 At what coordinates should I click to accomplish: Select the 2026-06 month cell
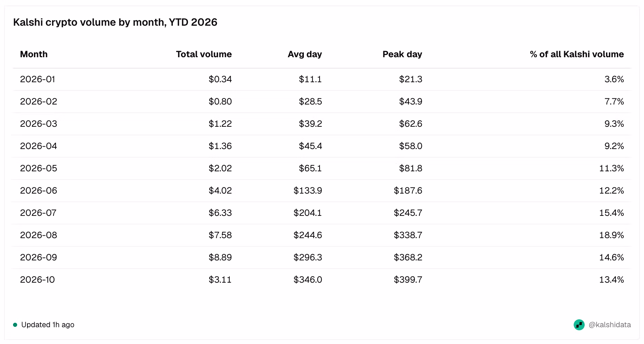coord(38,191)
